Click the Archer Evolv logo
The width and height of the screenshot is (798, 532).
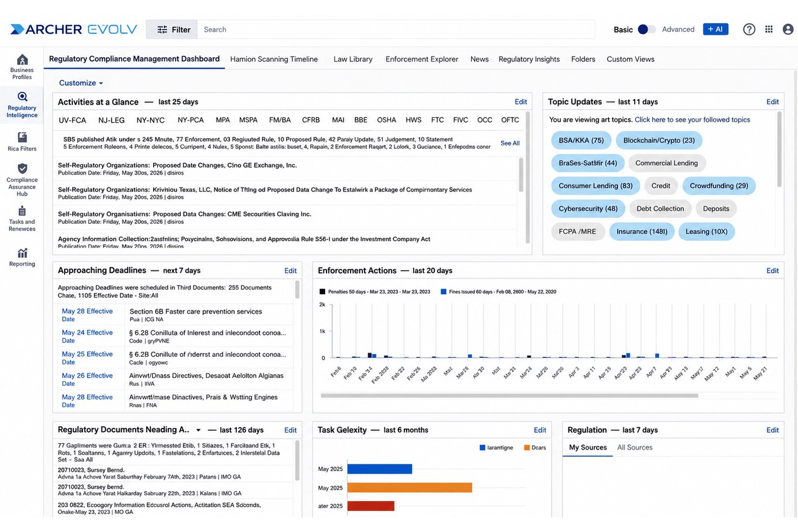point(74,29)
